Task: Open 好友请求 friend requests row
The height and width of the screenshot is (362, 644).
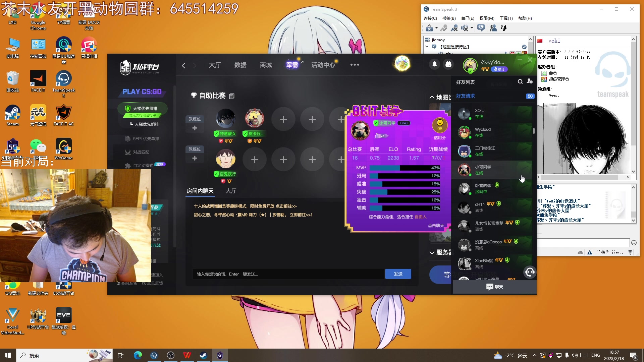Action: pos(495,96)
